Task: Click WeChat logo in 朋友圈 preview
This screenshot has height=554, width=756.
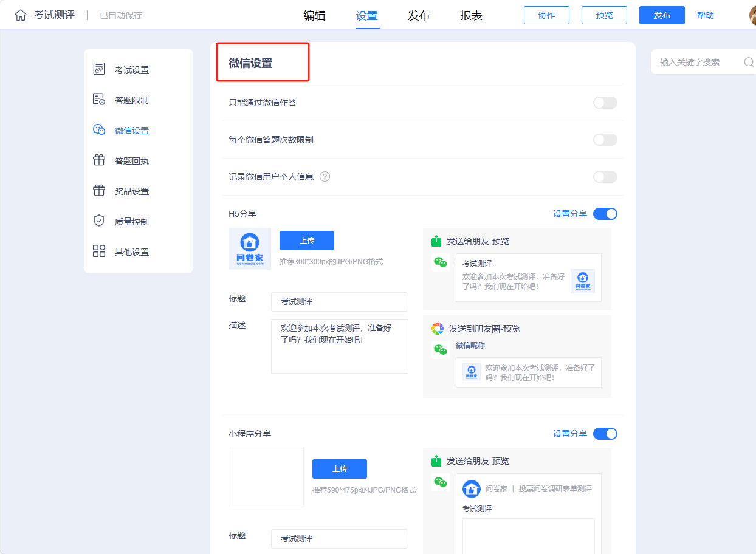Action: [441, 349]
